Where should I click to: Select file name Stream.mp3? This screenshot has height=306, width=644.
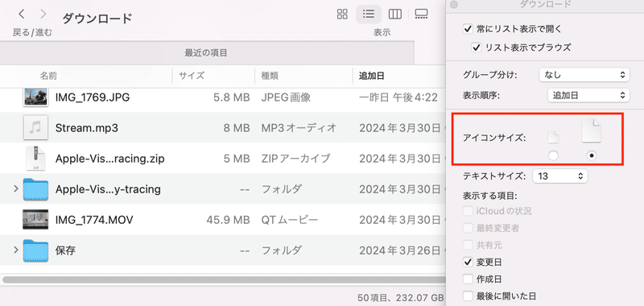click(87, 128)
